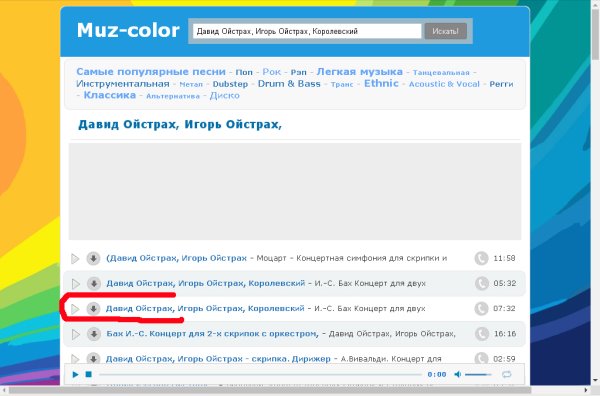
Task: Click ringtone icon for 05:32 track
Action: tap(481, 284)
